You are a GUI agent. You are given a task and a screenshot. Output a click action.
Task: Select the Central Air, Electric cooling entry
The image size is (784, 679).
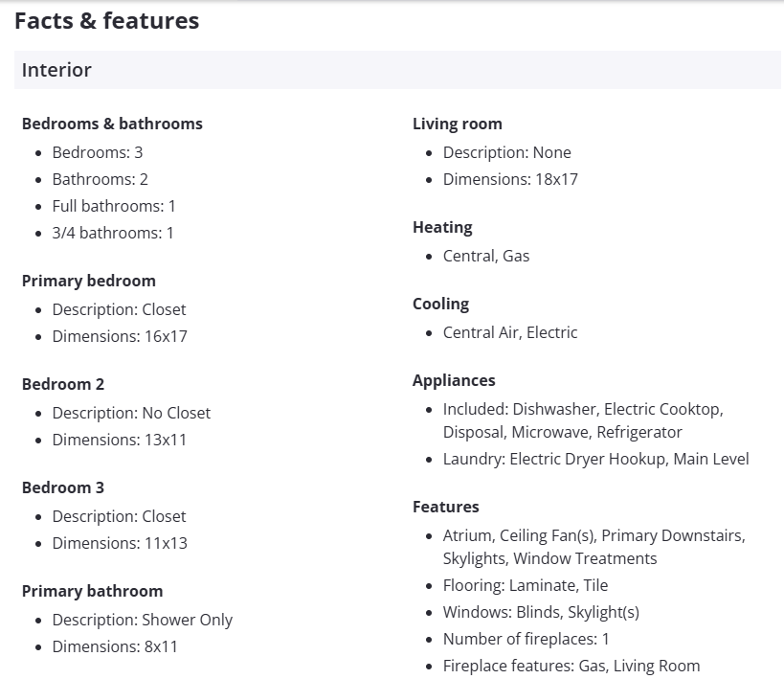(x=510, y=332)
